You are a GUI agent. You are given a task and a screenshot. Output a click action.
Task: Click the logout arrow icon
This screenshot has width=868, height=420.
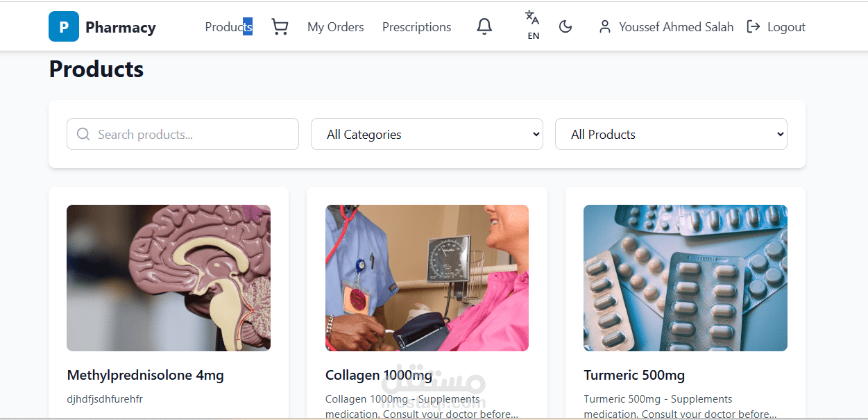754,26
